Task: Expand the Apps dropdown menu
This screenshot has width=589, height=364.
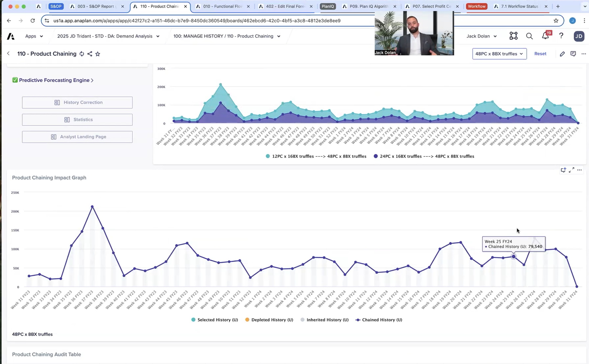Action: (x=34, y=36)
